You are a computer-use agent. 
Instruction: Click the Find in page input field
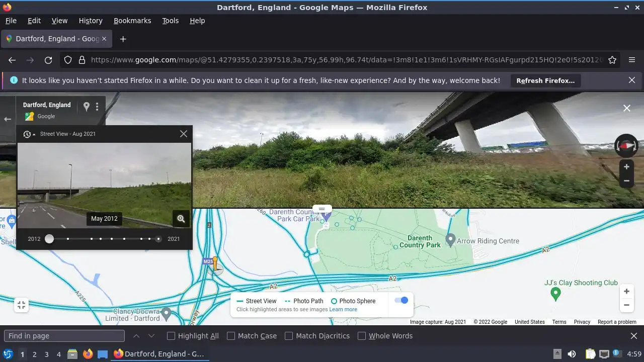(64, 336)
